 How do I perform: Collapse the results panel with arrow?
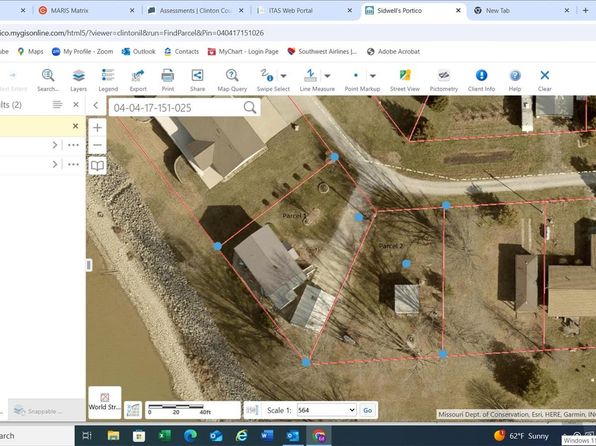[96, 105]
